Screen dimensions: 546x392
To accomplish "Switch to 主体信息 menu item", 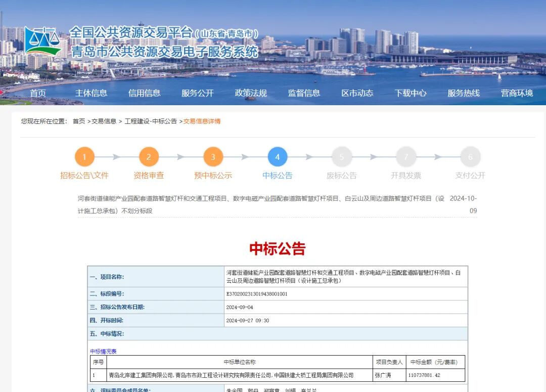I will 92,93.
